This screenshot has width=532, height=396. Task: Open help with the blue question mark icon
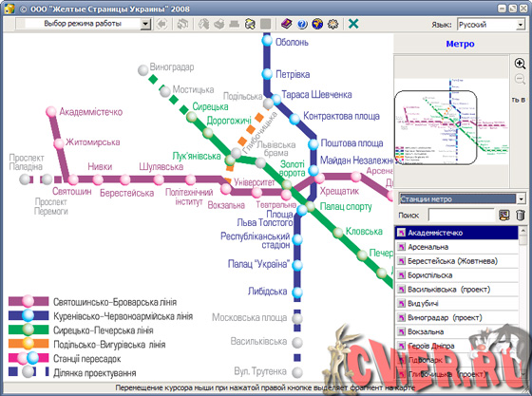(302, 24)
